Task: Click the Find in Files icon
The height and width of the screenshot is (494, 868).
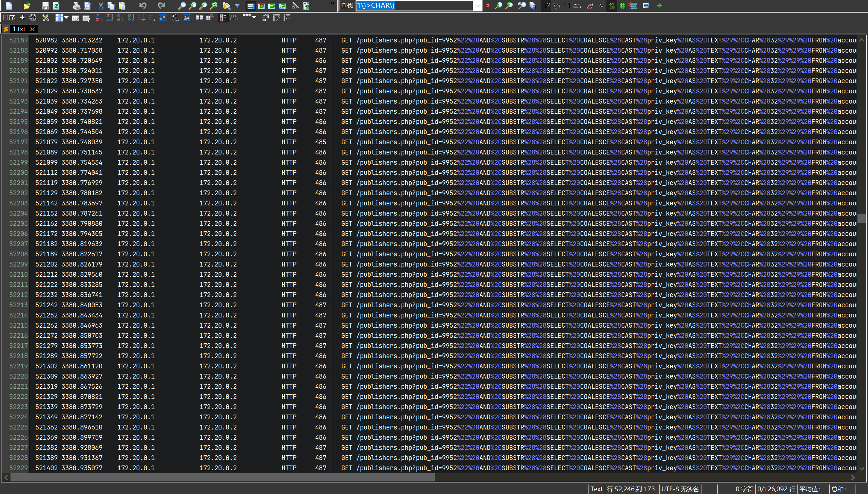Action: click(226, 6)
